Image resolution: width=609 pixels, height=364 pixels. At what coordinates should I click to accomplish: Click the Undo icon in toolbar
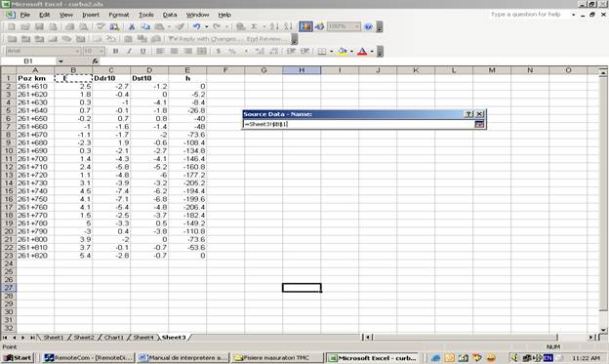pos(197,26)
